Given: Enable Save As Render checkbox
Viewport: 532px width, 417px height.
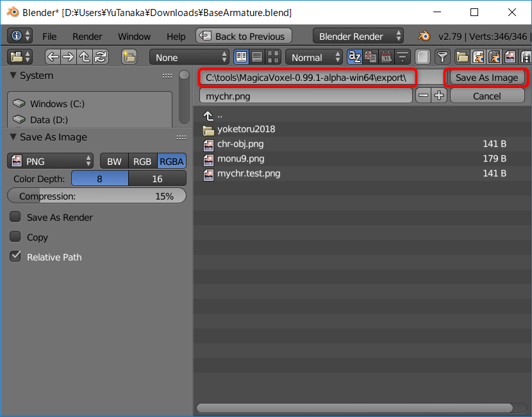Looking at the screenshot, I should coord(15,217).
